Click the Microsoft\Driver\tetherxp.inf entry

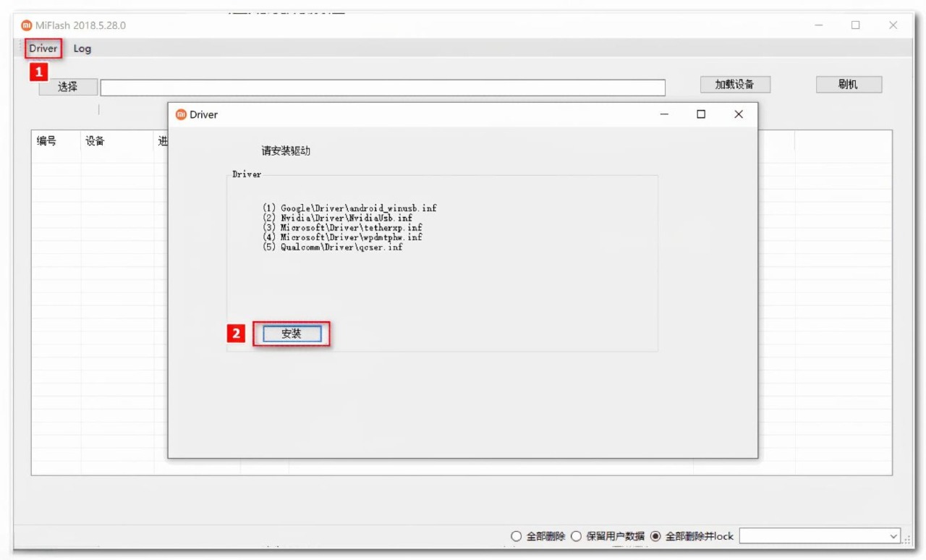(x=343, y=228)
